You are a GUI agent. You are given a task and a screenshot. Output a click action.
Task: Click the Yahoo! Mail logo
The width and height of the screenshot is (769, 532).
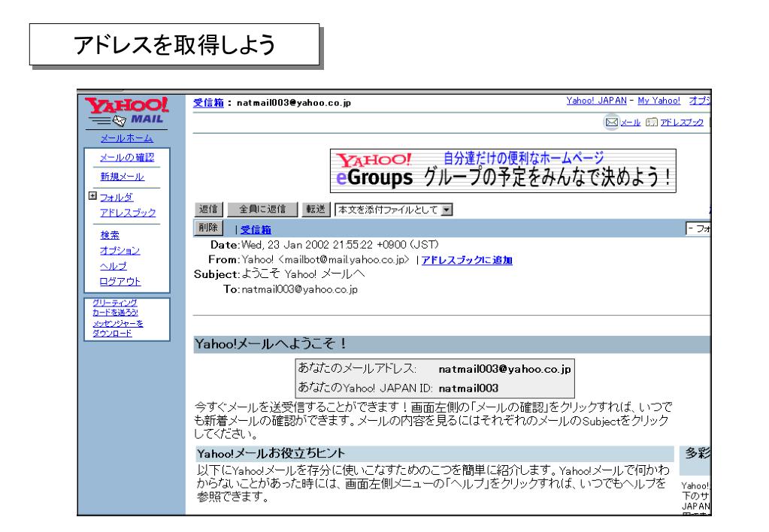(x=126, y=112)
